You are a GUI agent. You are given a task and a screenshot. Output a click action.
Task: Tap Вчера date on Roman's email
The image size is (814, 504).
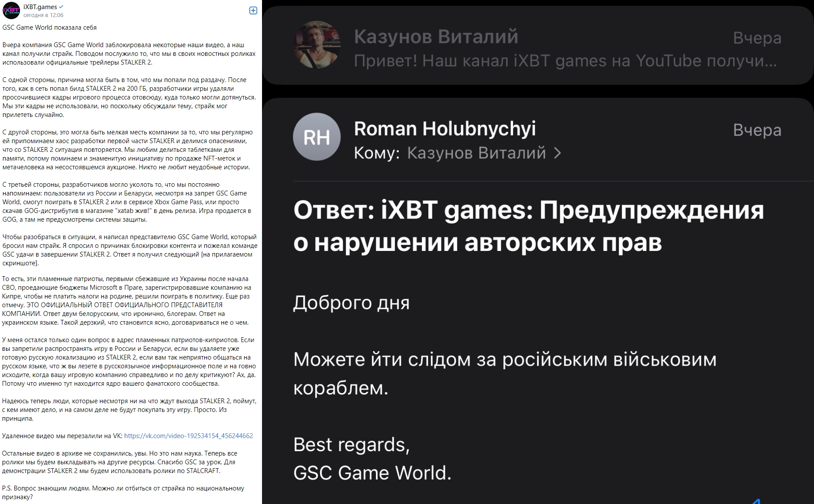click(x=757, y=130)
